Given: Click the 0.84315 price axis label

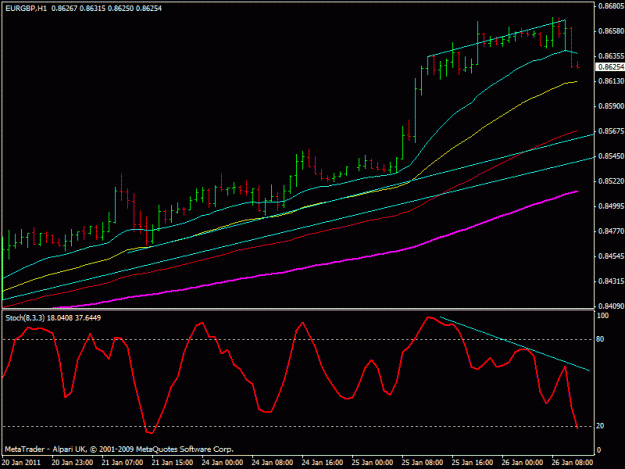Looking at the screenshot, I should pyautogui.click(x=611, y=281).
